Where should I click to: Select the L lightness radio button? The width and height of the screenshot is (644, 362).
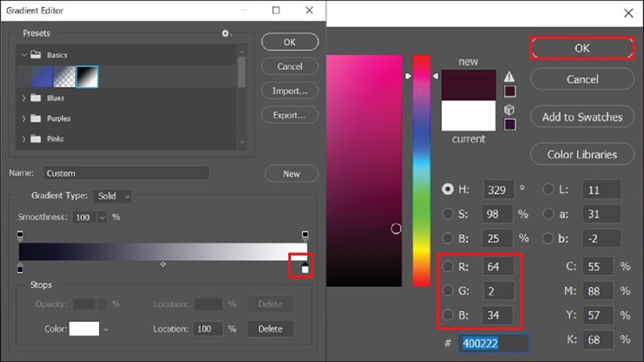[548, 189]
